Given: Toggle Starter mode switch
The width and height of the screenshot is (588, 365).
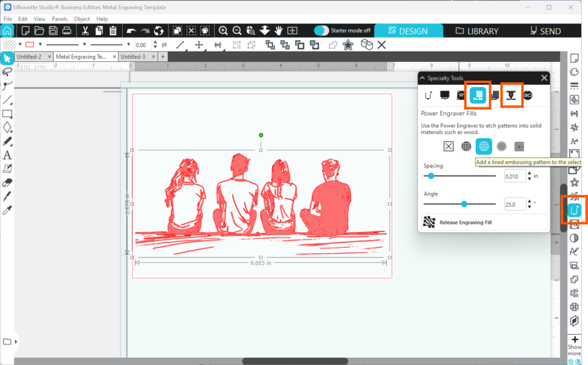Looking at the screenshot, I should coord(321,30).
